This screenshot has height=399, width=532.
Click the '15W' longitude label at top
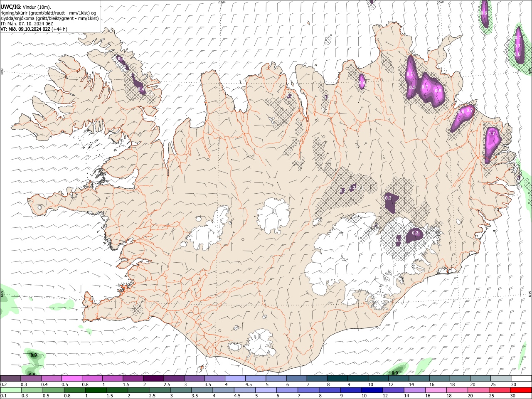click(440, 2)
